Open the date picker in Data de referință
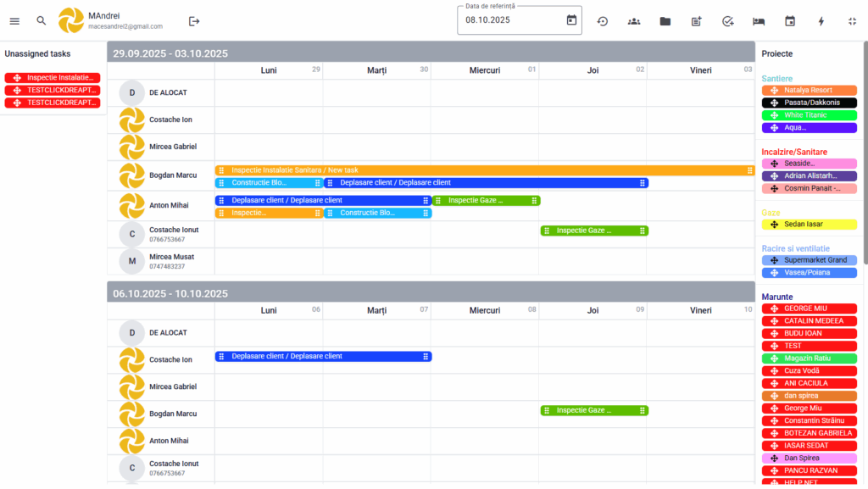Screen dimensions: 868x489 (x=571, y=20)
